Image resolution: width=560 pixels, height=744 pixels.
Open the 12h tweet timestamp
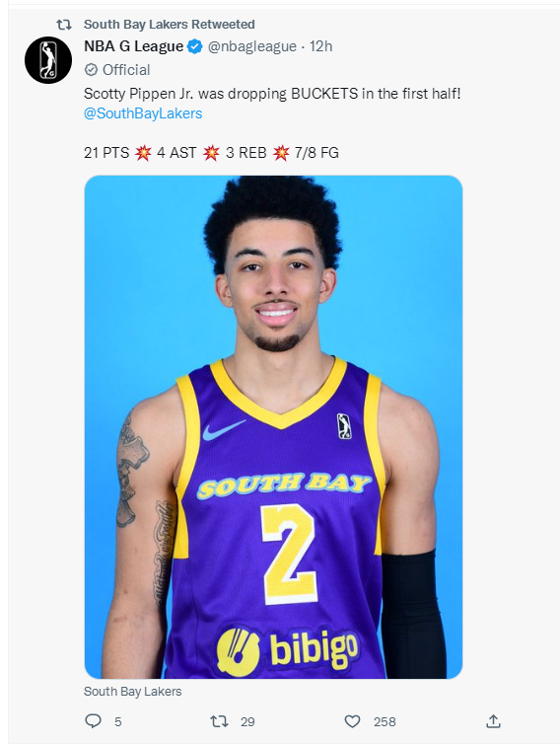[321, 46]
